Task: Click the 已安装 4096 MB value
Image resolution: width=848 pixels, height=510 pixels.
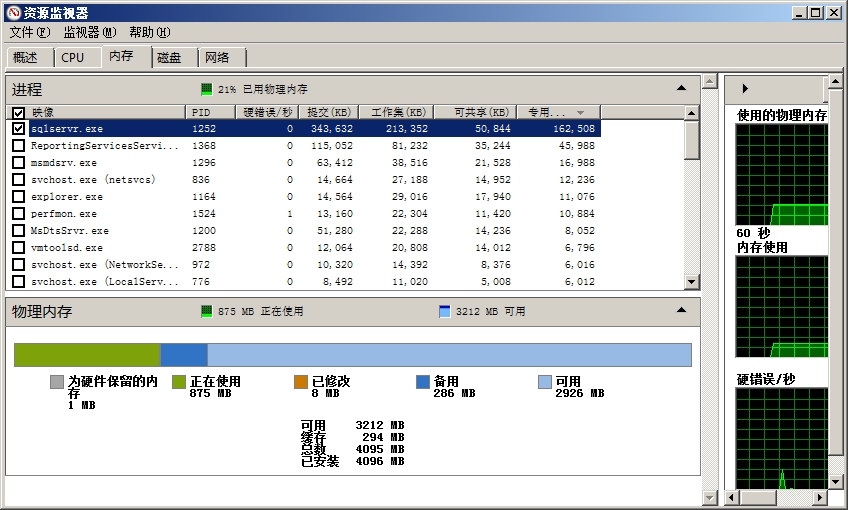Action: coord(380,461)
